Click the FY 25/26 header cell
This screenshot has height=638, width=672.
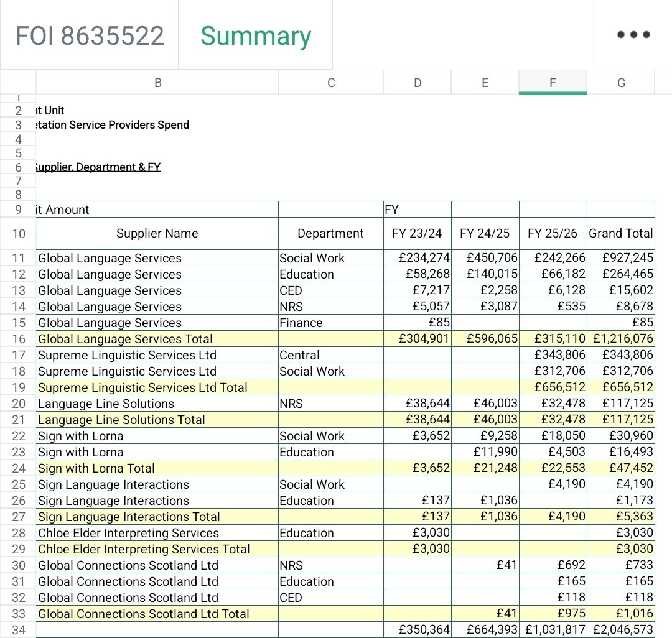553,233
